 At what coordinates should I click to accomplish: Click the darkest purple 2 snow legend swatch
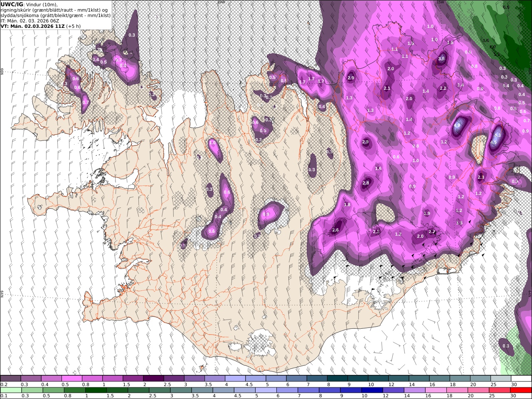pos(153,379)
